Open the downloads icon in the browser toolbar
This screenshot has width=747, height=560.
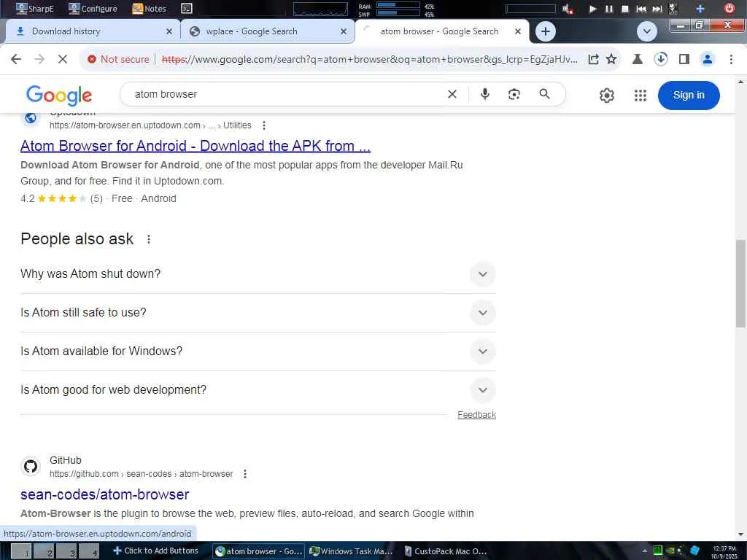[661, 59]
